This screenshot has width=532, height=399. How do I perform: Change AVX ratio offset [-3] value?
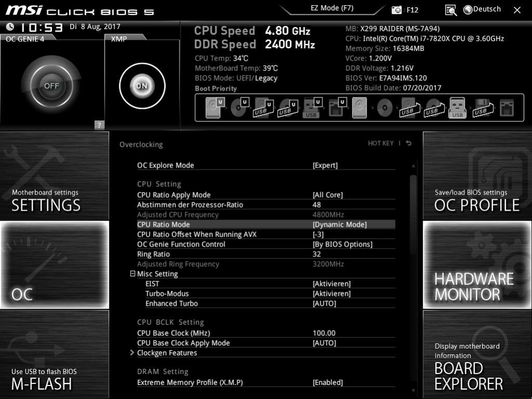tap(318, 234)
